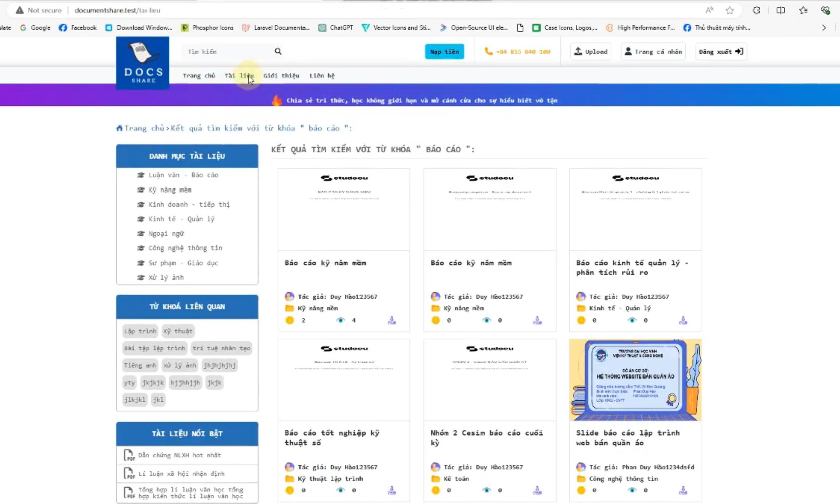Click the Đăng xuất logout button
The height and width of the screenshot is (504, 840).
pyautogui.click(x=721, y=52)
